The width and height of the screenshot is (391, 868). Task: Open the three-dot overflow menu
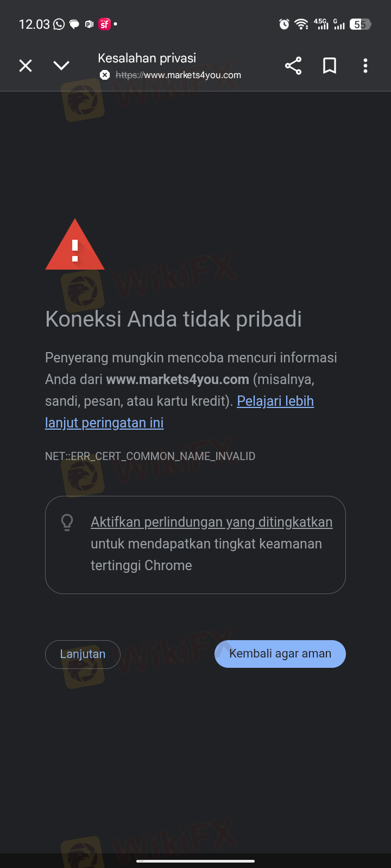tap(365, 66)
